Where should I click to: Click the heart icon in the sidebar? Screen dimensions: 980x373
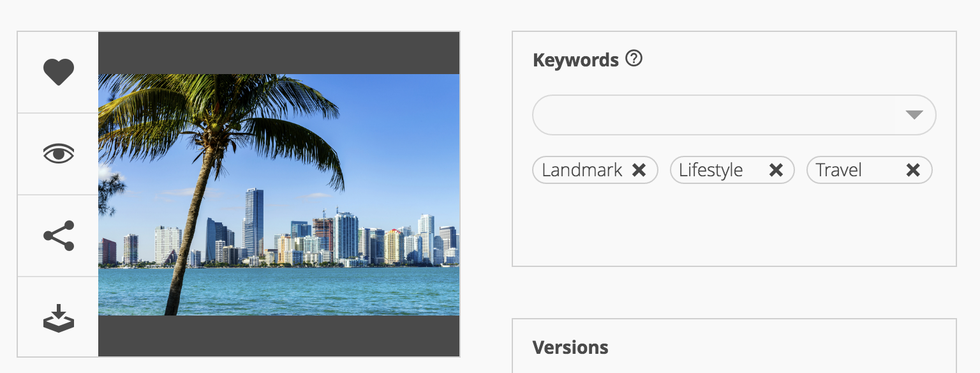point(59,72)
